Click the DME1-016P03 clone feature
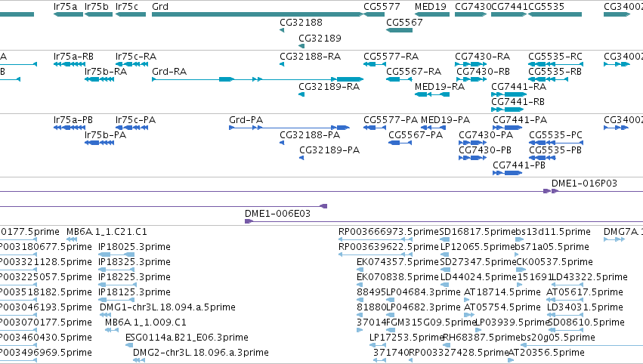This screenshot has width=643, height=364. click(x=597, y=191)
